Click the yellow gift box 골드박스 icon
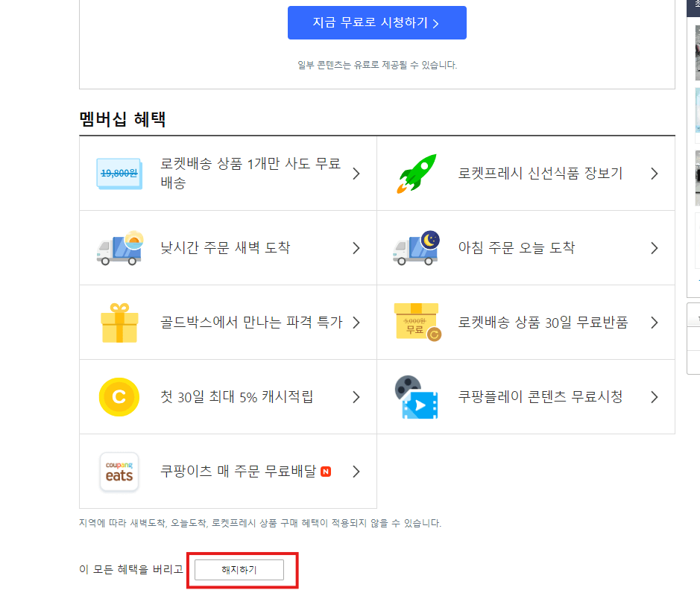Image resolution: width=700 pixels, height=590 pixels. (x=119, y=323)
